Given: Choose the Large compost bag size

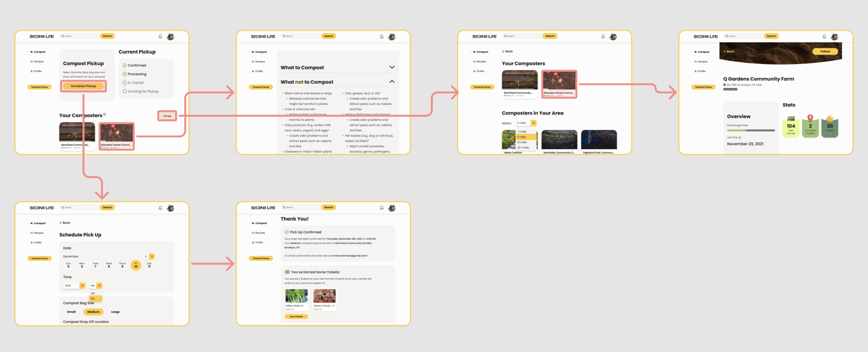Looking at the screenshot, I should coord(115,312).
